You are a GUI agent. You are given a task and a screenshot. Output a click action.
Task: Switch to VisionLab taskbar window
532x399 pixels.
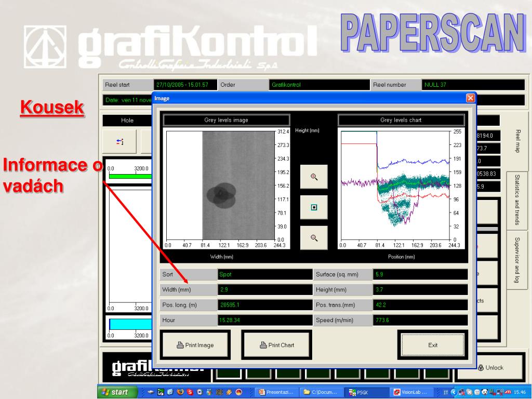click(x=411, y=392)
